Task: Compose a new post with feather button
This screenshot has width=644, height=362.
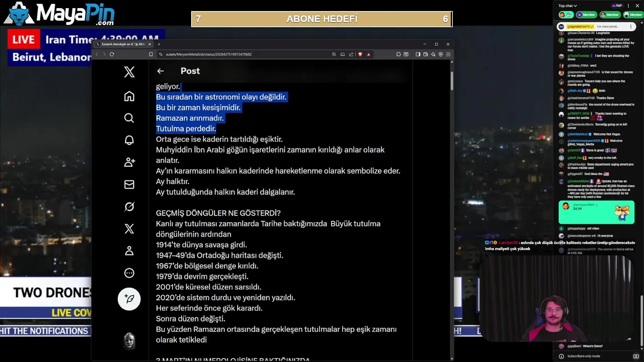Action: click(129, 299)
